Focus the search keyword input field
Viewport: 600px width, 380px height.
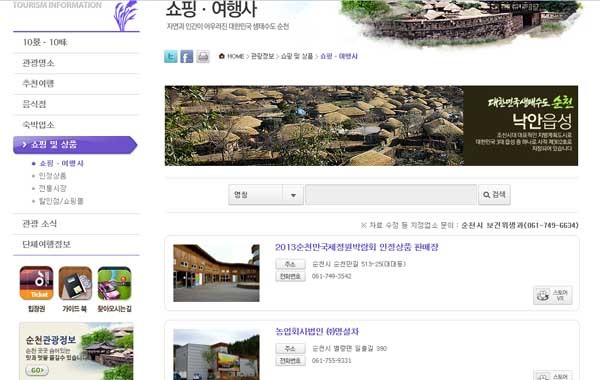click(391, 195)
